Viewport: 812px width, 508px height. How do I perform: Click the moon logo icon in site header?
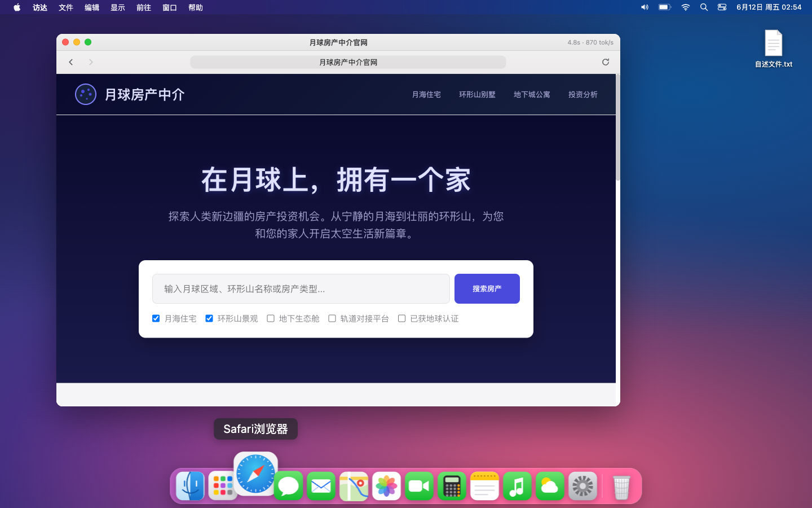(86, 94)
